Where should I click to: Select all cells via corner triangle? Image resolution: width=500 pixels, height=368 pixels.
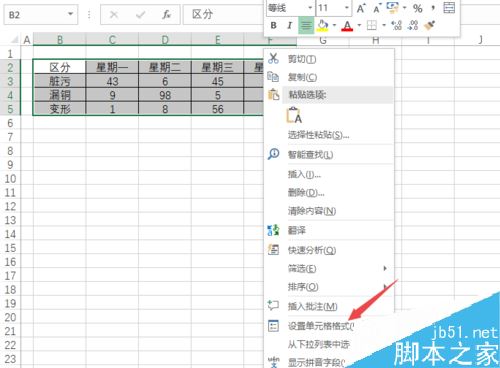[x=14, y=40]
